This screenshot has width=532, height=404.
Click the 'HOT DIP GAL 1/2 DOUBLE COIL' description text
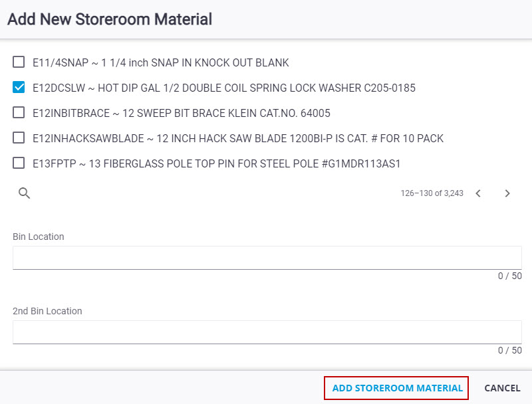(173, 88)
